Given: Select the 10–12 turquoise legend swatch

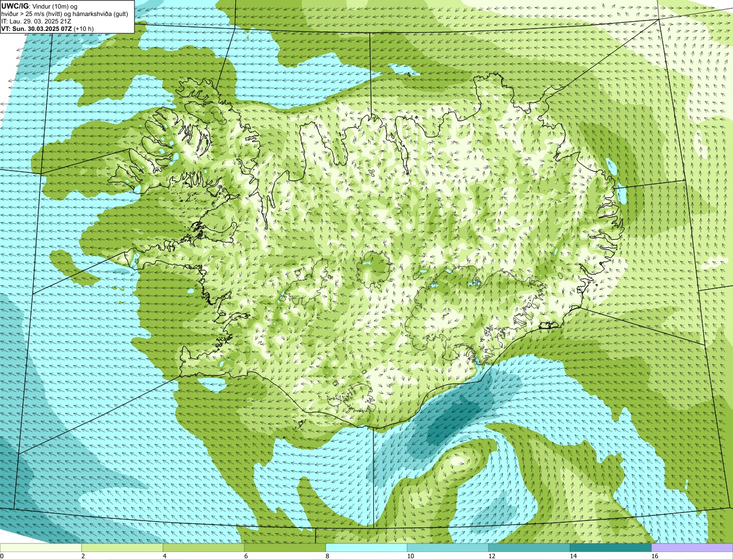Looking at the screenshot, I should click(448, 547).
